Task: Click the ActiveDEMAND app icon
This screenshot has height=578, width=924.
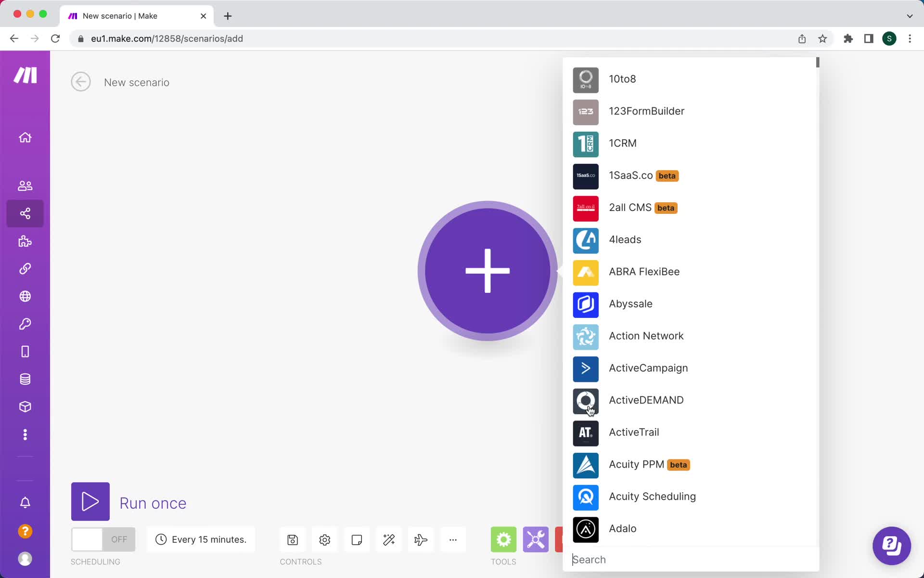Action: (586, 401)
